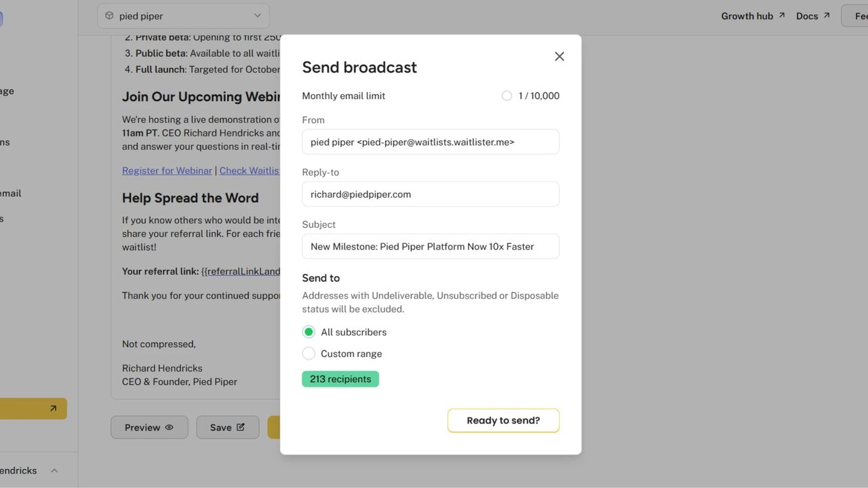Click the monthly email limit progress circle
Screen dimensions: 868x488
coord(507,96)
